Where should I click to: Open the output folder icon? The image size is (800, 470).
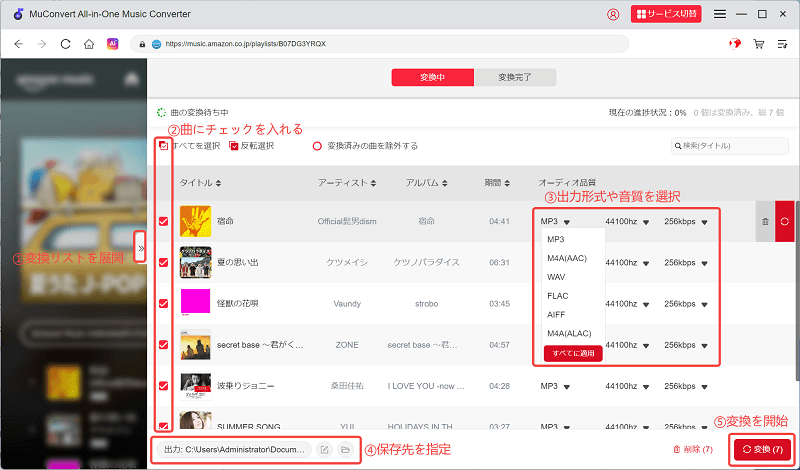(345, 450)
